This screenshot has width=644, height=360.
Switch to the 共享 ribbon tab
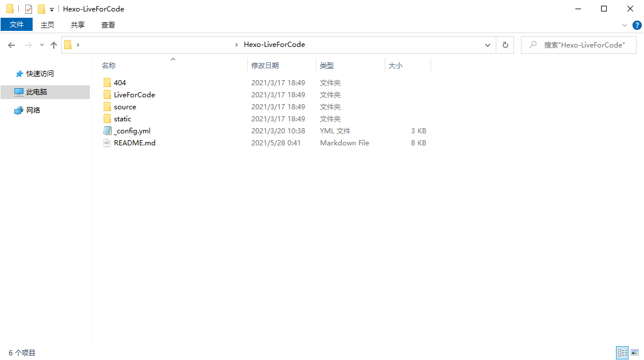pos(78,25)
